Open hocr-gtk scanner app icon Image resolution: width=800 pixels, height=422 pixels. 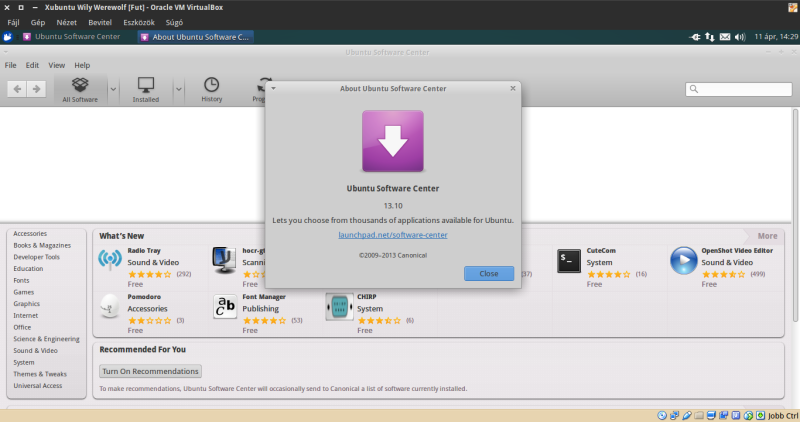pyautogui.click(x=224, y=260)
